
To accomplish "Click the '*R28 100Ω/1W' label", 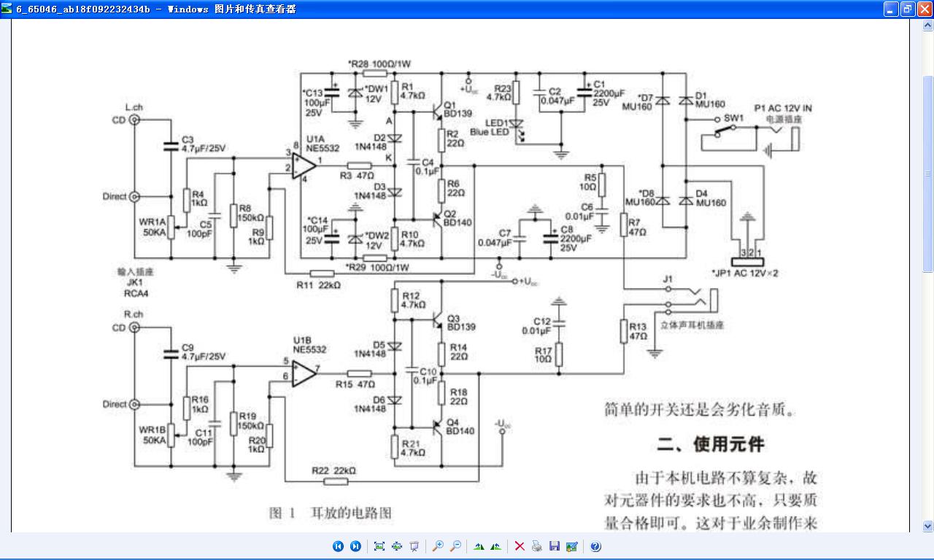I will [380, 64].
